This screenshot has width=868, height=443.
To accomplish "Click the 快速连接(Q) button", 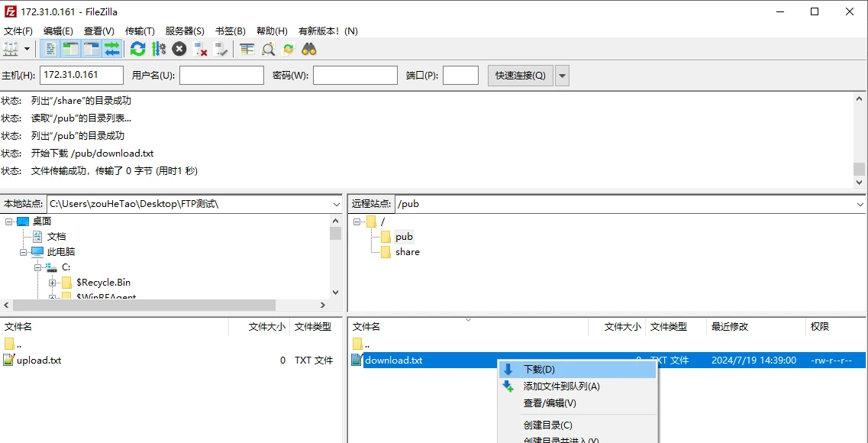I will tap(521, 76).
